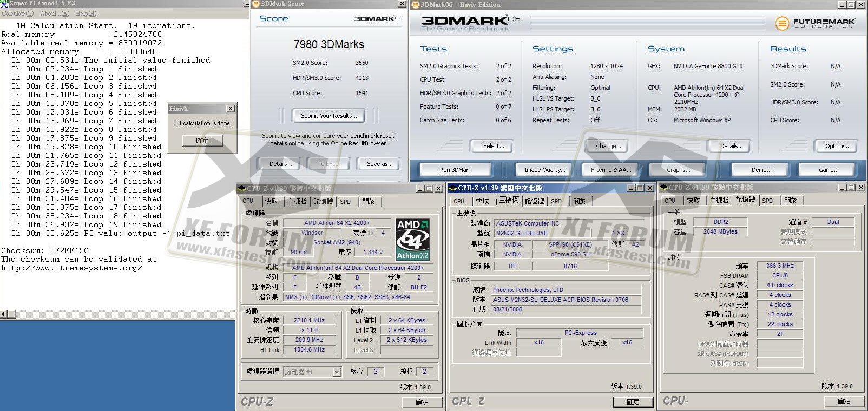Click the '08/21/2006' BIOS date field
The height and width of the screenshot is (411, 868).
tap(567, 309)
